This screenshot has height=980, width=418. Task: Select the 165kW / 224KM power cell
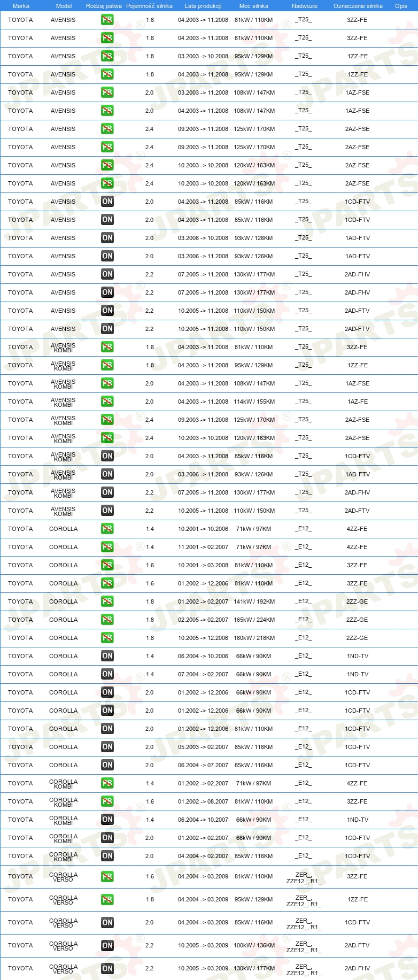coord(254,620)
